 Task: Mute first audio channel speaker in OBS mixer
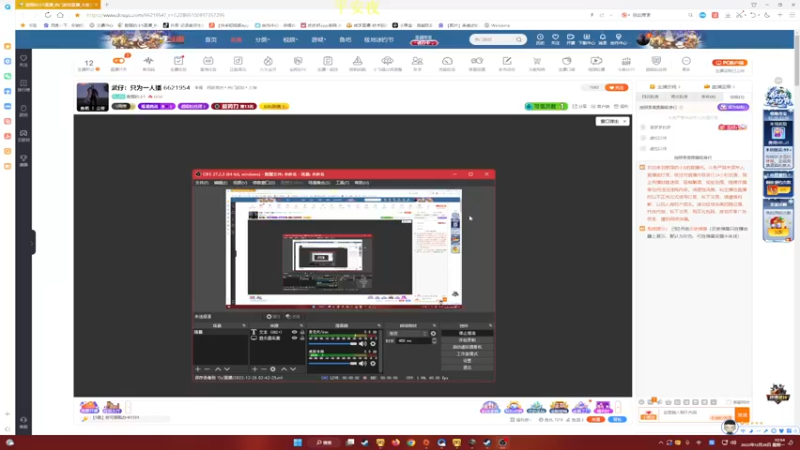(362, 344)
